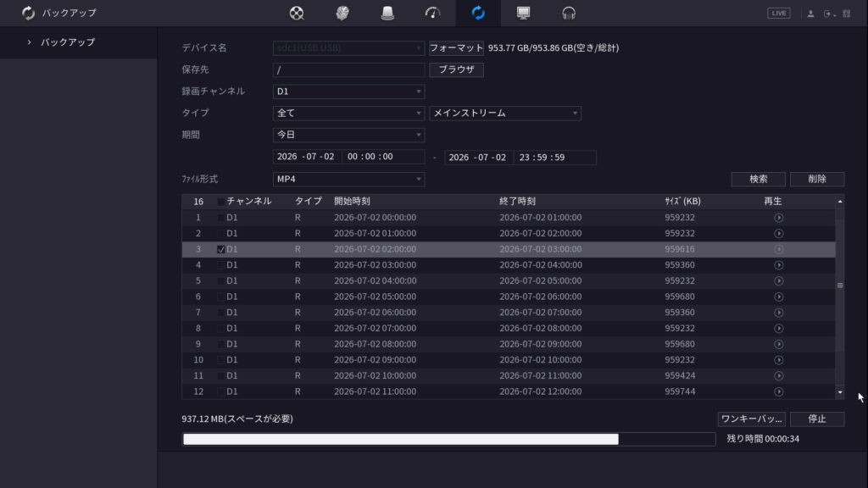The width and height of the screenshot is (868, 488).
Task: Check the row 6 D1 checkbox
Action: tap(221, 297)
